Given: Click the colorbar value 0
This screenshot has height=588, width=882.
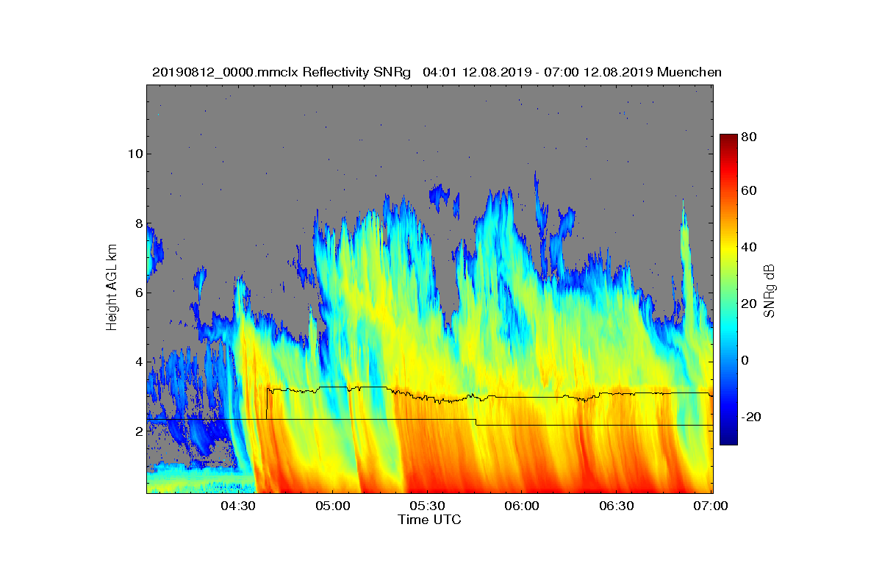Looking at the screenshot, I should (746, 360).
